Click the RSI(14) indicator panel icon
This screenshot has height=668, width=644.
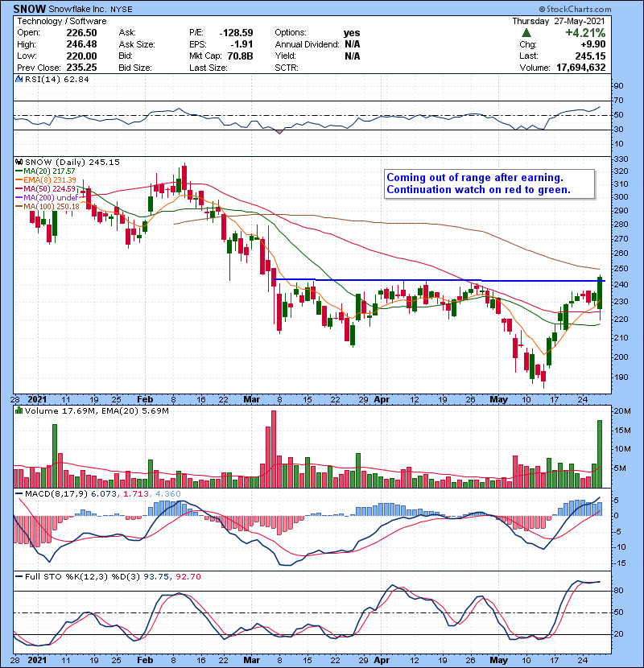click(19, 79)
